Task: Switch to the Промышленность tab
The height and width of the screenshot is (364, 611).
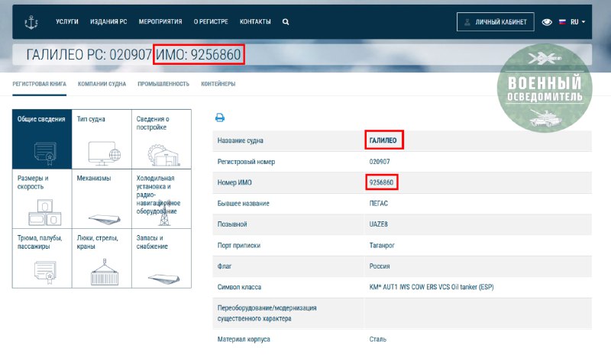Action: tap(163, 83)
